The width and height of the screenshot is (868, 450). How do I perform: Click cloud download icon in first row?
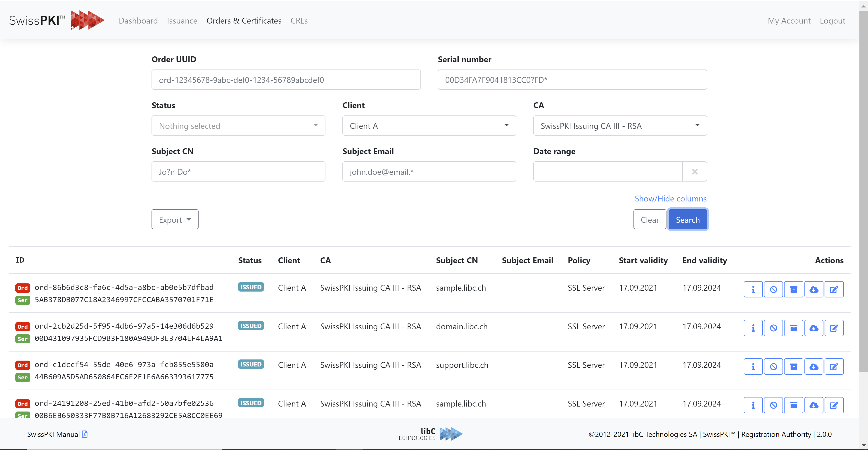pyautogui.click(x=813, y=290)
